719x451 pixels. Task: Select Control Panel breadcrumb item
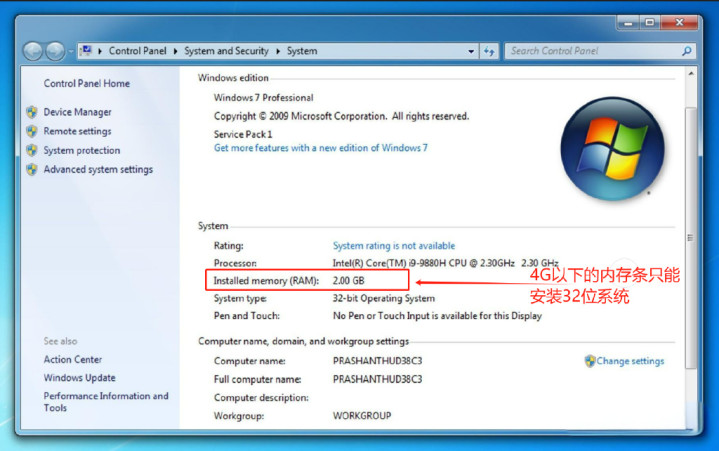coord(138,51)
